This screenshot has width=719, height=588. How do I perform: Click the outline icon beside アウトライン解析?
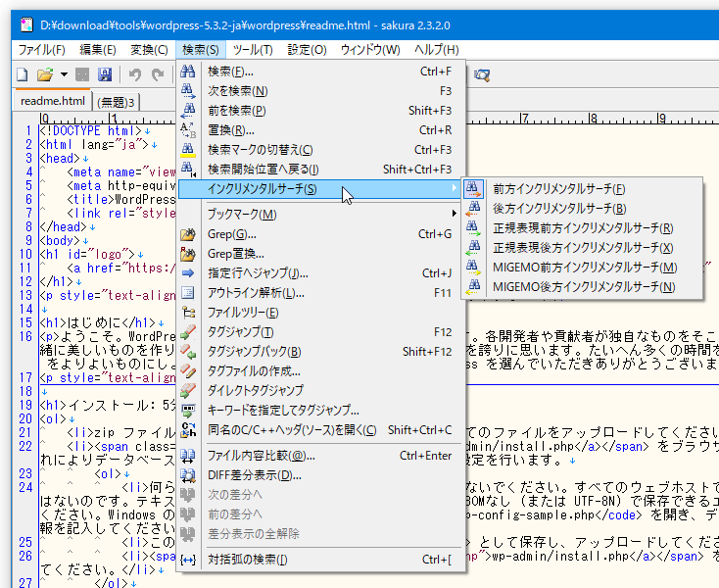click(187, 293)
